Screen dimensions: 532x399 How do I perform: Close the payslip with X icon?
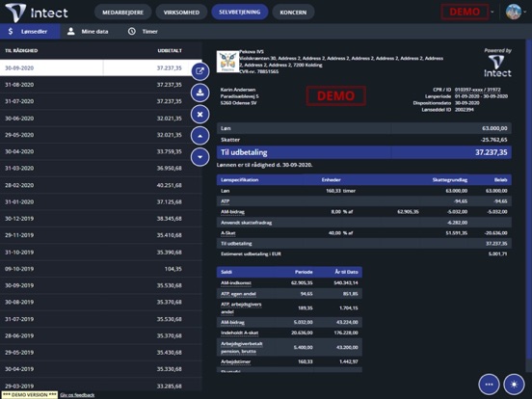[199, 115]
